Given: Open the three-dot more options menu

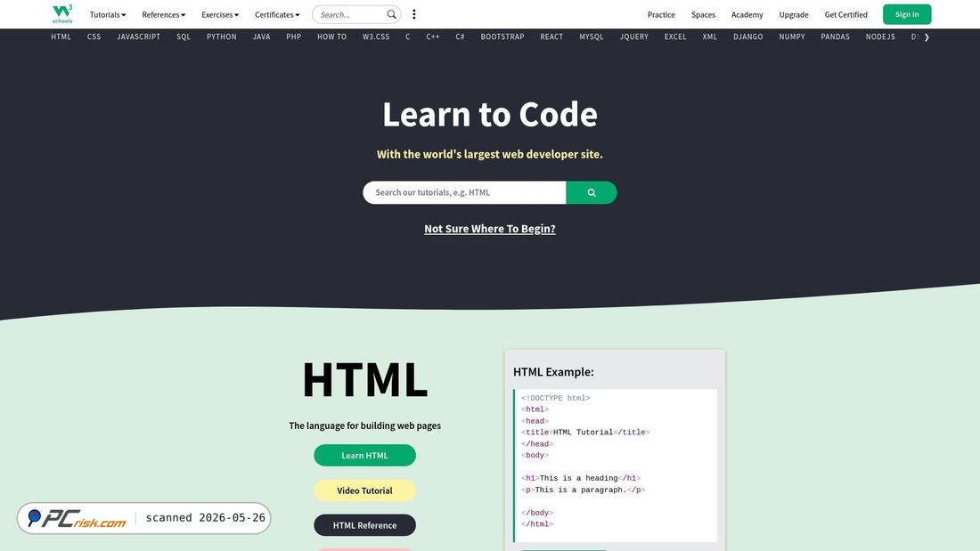Looking at the screenshot, I should click(x=413, y=14).
